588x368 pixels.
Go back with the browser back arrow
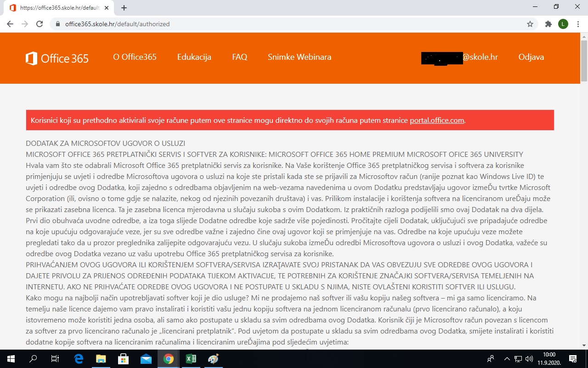10,24
